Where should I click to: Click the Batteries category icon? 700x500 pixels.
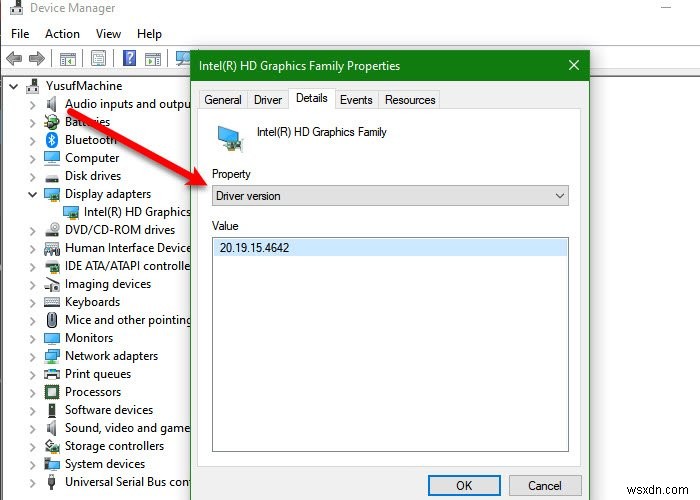[52, 122]
